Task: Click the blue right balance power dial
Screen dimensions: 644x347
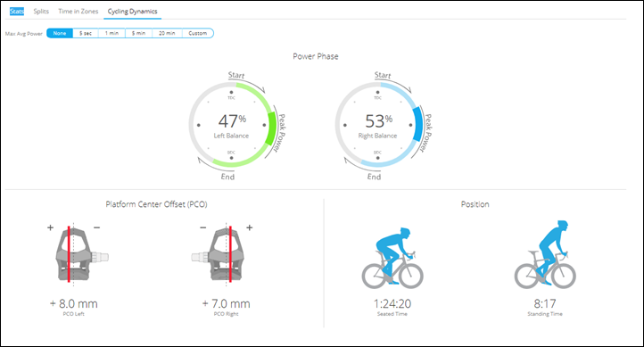Action: coord(379,124)
